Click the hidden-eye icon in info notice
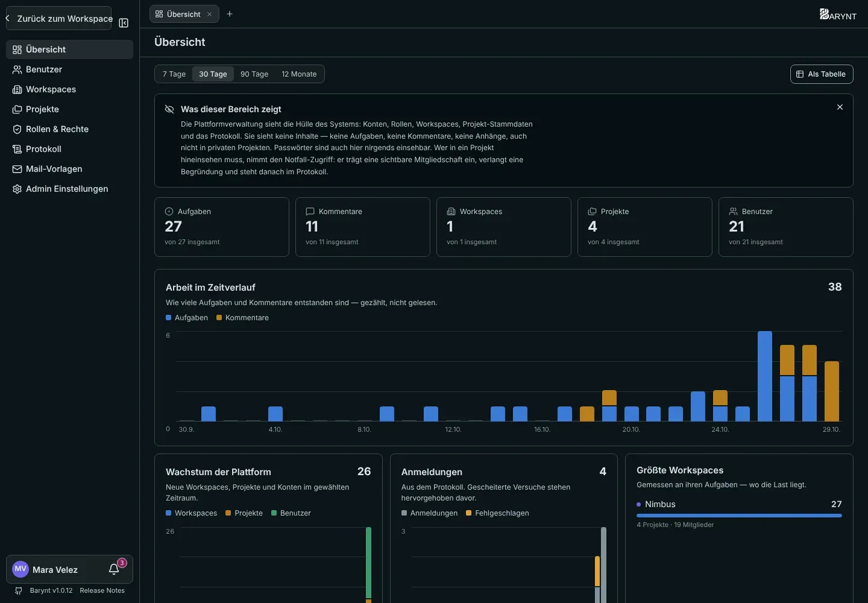Image resolution: width=868 pixels, height=603 pixels. 169,109
